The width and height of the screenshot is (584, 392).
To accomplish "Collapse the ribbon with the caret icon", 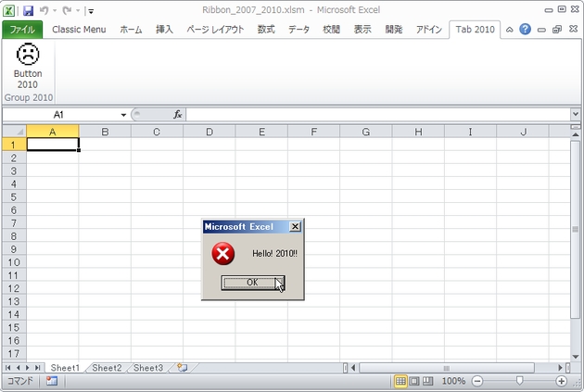I will pos(510,30).
